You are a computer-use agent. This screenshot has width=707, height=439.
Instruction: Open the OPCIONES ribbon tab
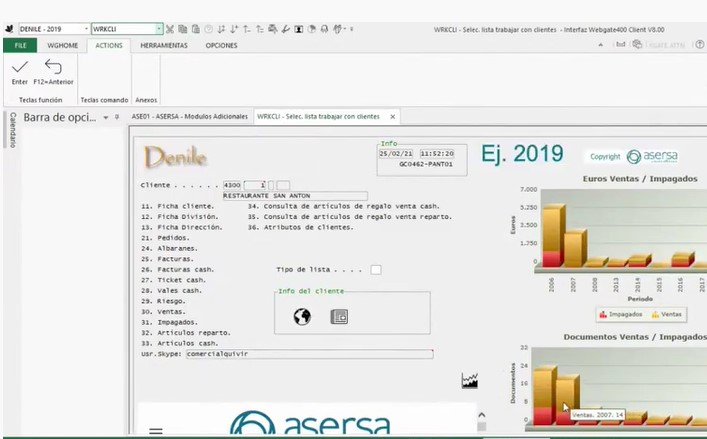[x=221, y=46]
